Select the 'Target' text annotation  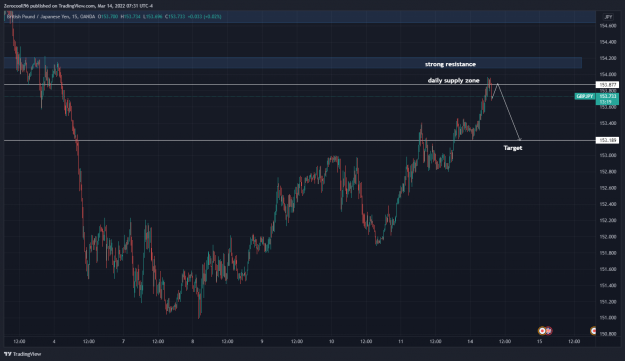513,148
